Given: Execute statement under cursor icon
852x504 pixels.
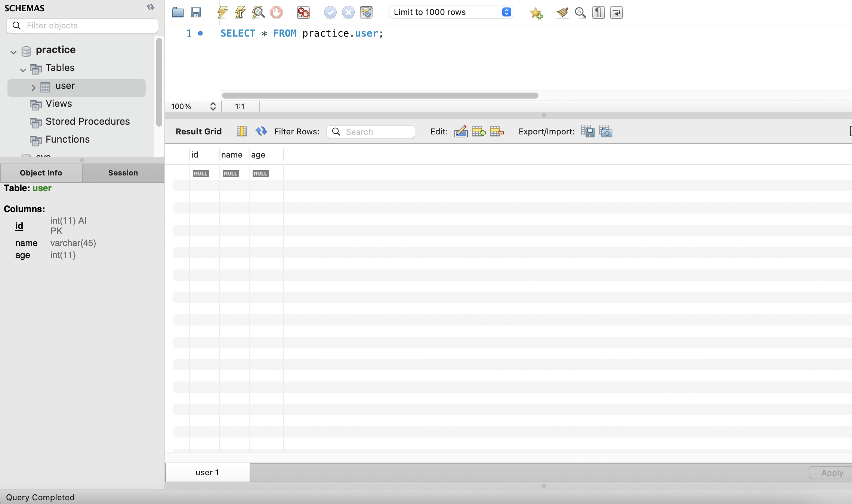Looking at the screenshot, I should coord(240,12).
